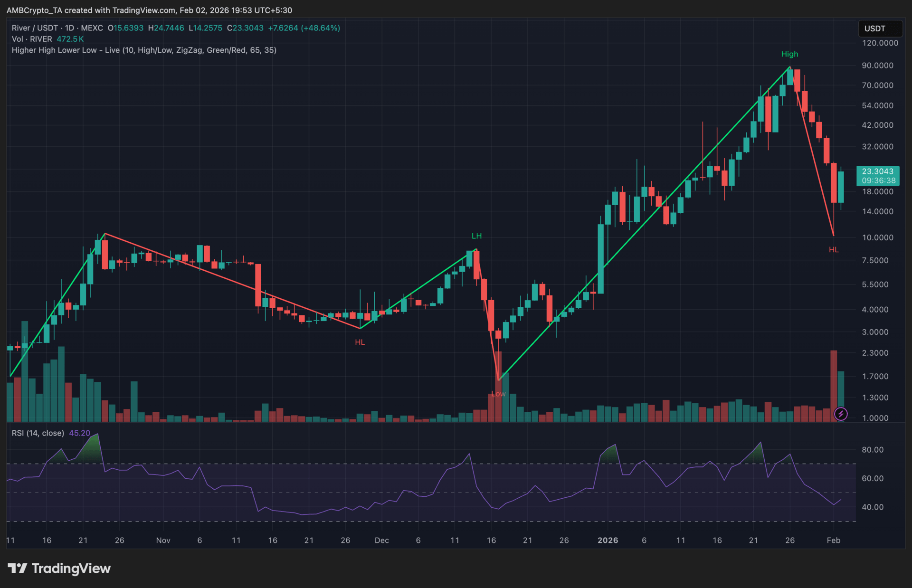912x588 pixels.
Task: Click the HL label below December low
Action: (x=360, y=342)
